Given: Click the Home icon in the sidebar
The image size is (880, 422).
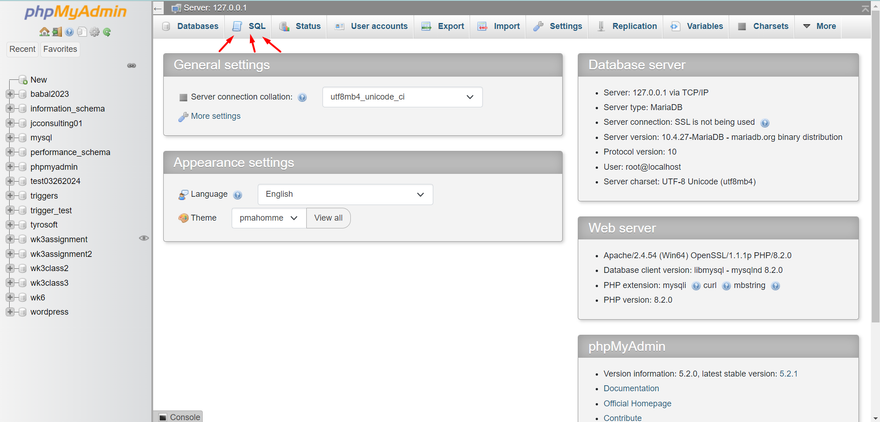Looking at the screenshot, I should tap(45, 32).
